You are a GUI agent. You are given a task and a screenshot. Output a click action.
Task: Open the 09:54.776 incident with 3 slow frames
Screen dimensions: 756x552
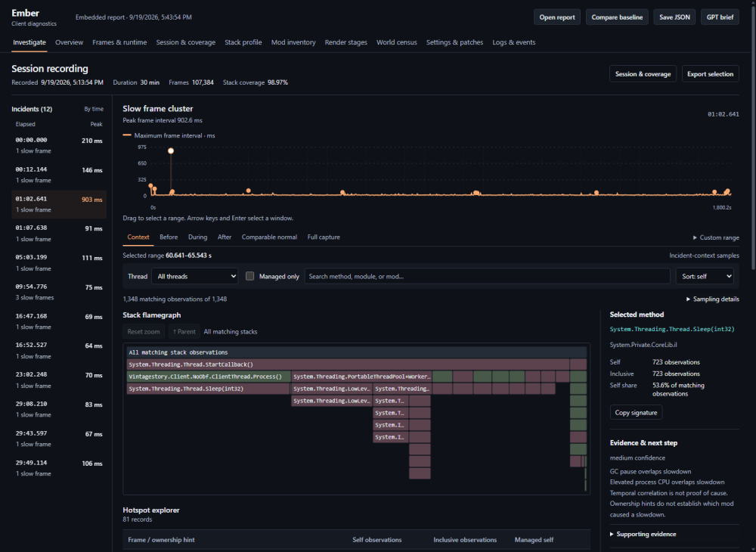tap(59, 292)
